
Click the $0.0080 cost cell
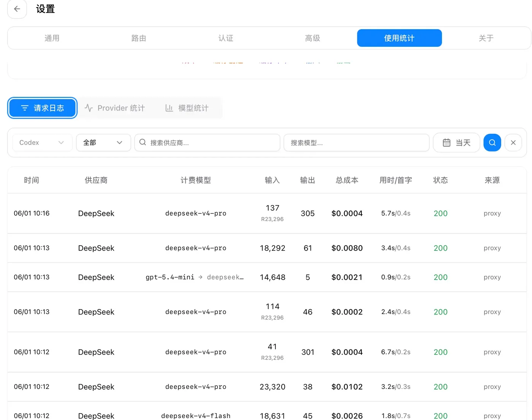point(347,248)
